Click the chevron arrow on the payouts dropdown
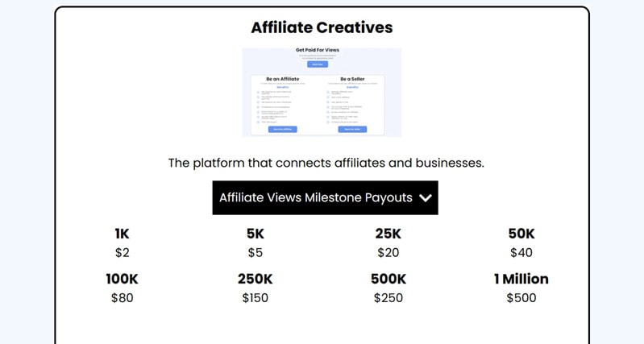 426,198
